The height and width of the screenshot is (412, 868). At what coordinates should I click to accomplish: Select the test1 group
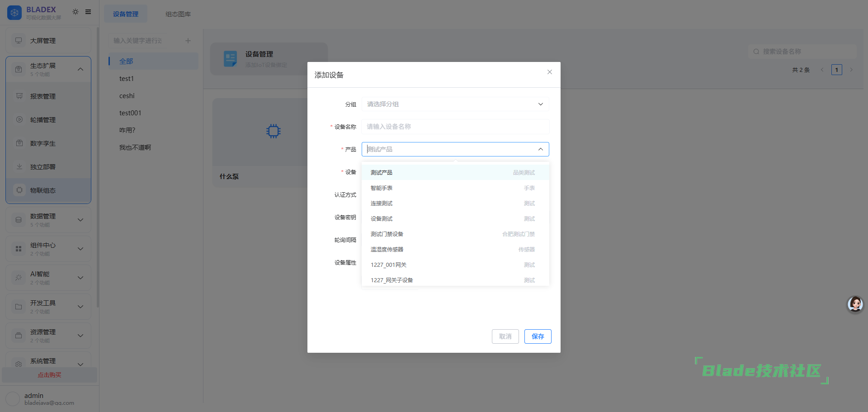[153, 78]
